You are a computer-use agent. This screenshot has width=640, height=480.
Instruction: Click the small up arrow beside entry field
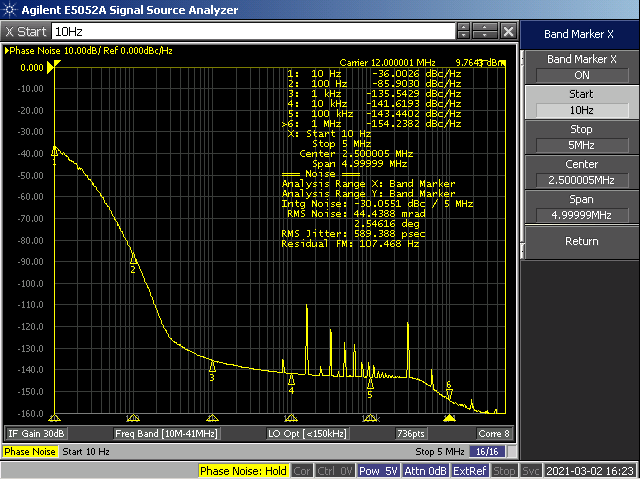pyautogui.click(x=463, y=27)
